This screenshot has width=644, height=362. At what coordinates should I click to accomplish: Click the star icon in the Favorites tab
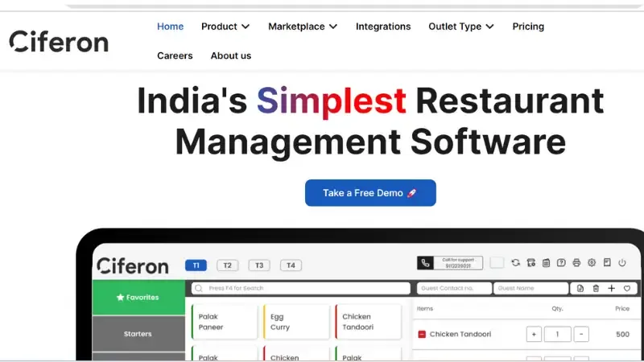[x=120, y=297]
